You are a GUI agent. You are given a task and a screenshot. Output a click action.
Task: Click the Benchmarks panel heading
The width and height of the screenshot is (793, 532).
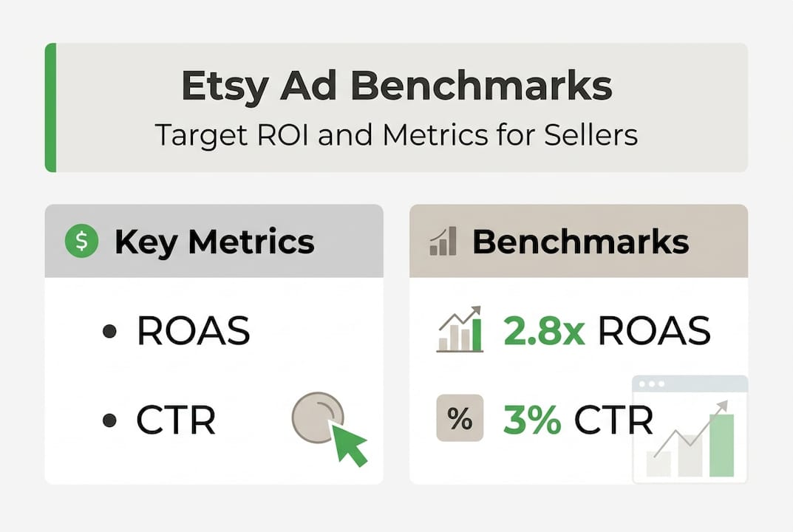tap(580, 242)
